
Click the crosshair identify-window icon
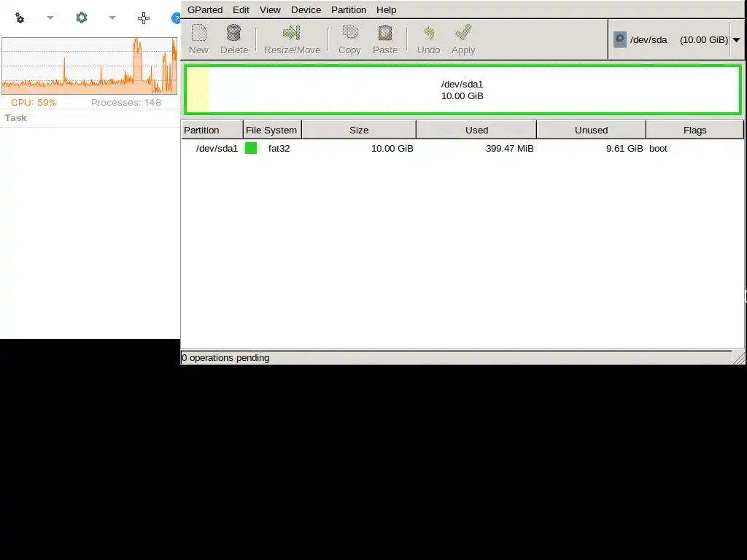[x=144, y=18]
